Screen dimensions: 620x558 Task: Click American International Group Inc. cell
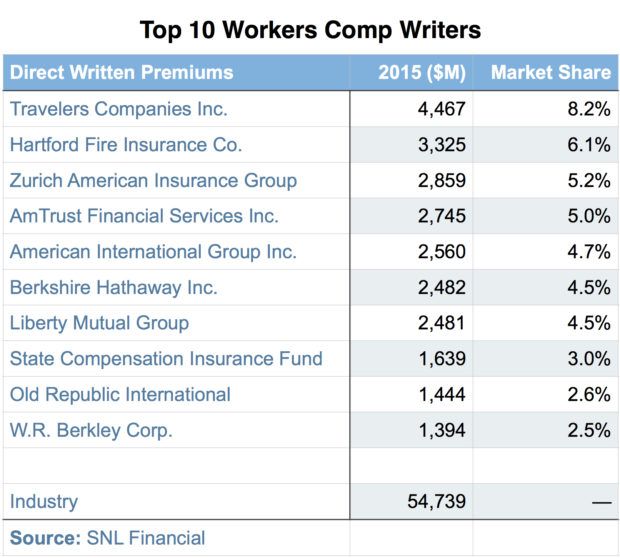[x=153, y=252]
